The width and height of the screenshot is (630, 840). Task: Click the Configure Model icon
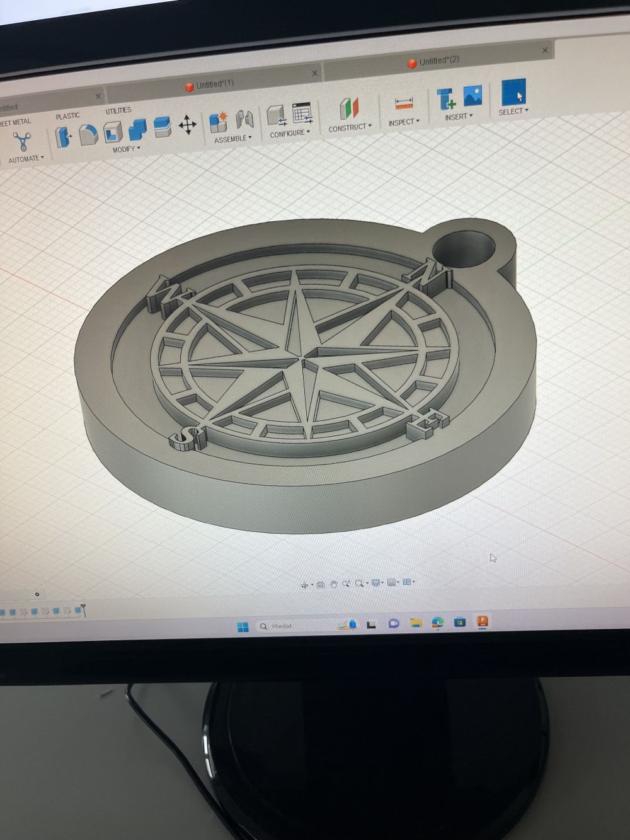(276, 116)
